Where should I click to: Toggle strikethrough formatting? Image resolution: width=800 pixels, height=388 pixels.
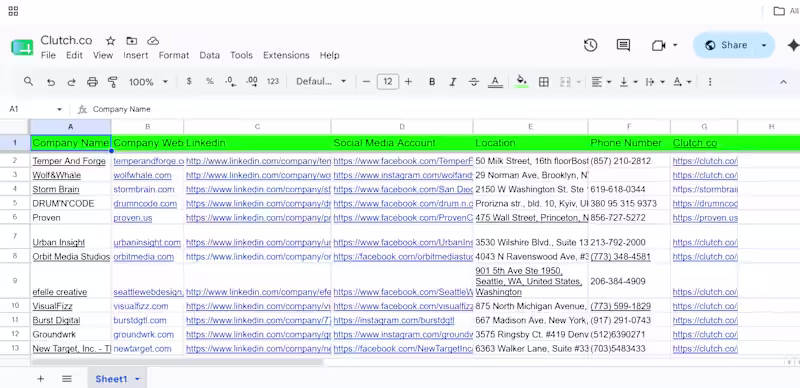point(473,82)
